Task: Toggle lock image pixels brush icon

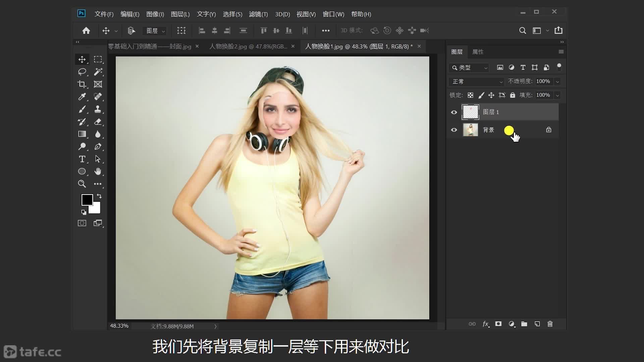Action: click(x=481, y=95)
